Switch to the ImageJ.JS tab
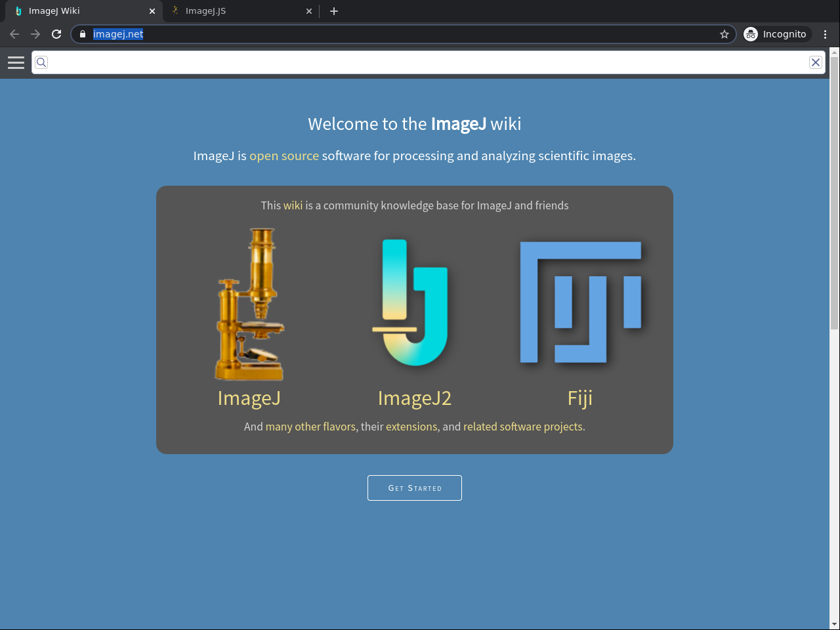Image resolution: width=840 pixels, height=630 pixels. (x=240, y=11)
